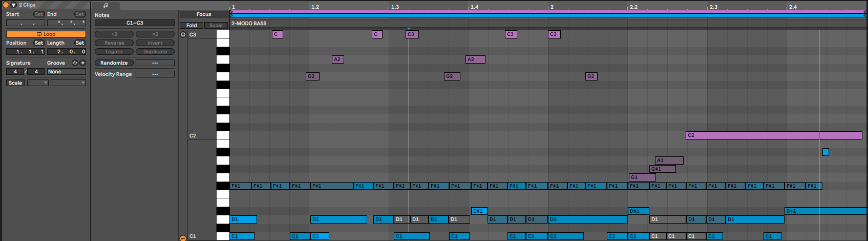Click the purple clip loop bar
This screenshot has width=868, height=241.
tap(548, 11)
